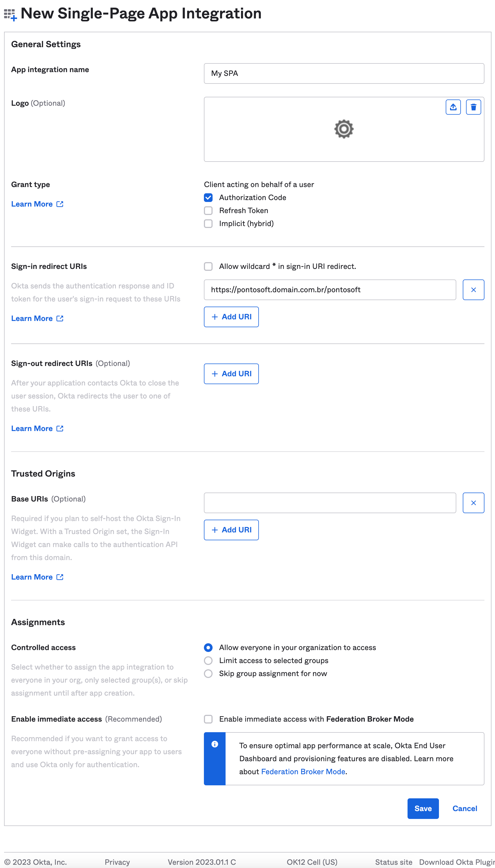The width and height of the screenshot is (495, 868).
Task: Click the app grid icon beside page title
Action: coord(10,15)
